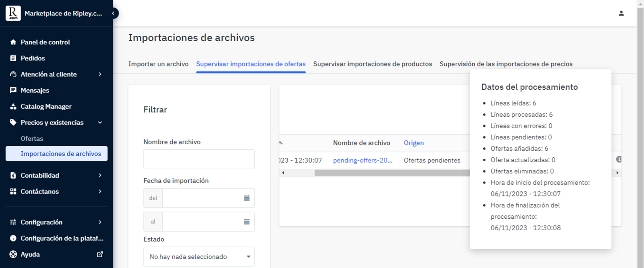Viewport: 644px width, 268px height.
Task: Click the Pedidos clipboard icon
Action: [x=13, y=58]
